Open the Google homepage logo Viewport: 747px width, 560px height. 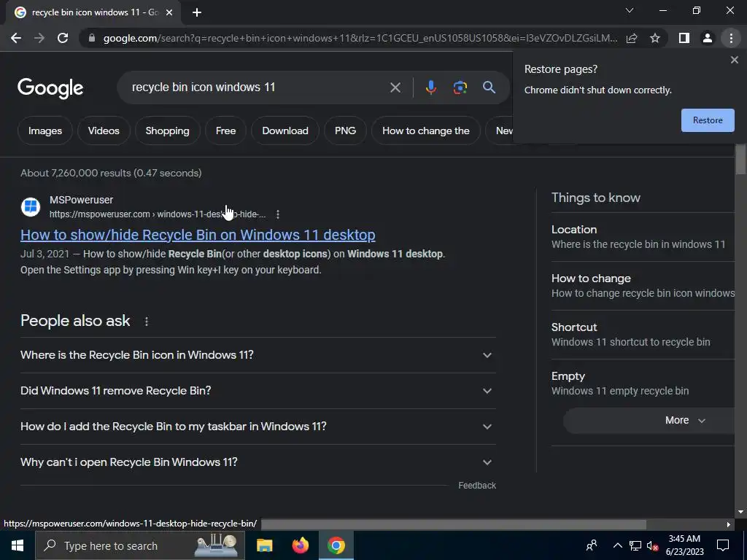coord(50,88)
